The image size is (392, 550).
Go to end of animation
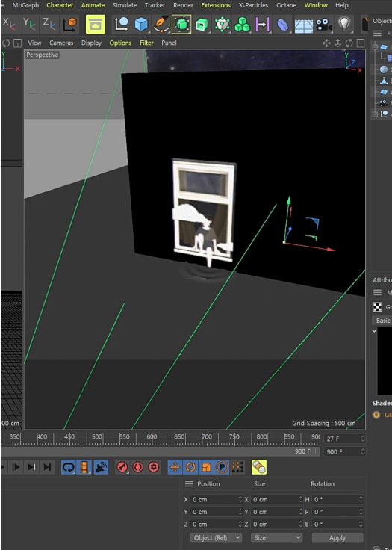click(x=47, y=467)
